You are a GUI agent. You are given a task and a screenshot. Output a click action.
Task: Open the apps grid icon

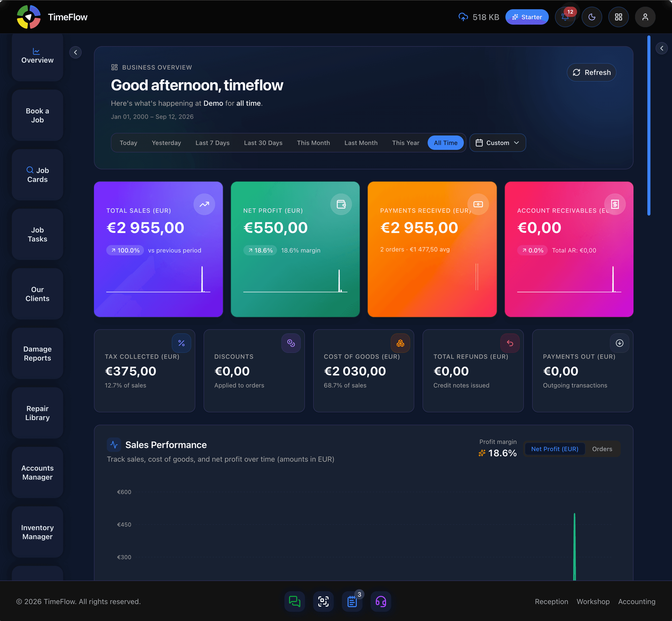(x=619, y=17)
